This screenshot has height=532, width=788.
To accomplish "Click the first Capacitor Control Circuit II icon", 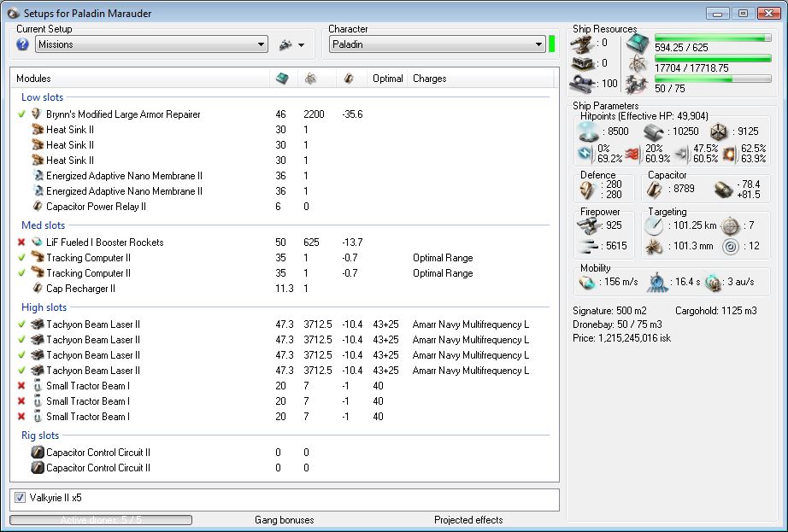I will point(37,453).
